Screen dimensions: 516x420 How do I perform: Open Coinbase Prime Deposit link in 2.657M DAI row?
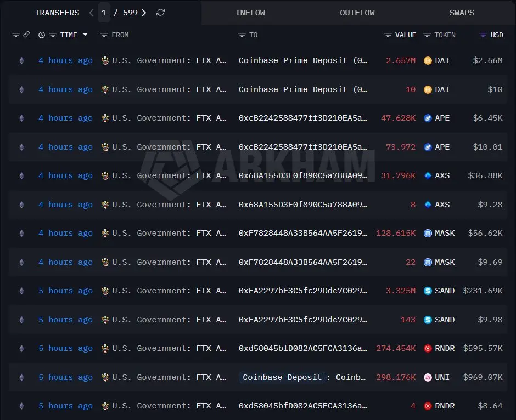pos(303,60)
